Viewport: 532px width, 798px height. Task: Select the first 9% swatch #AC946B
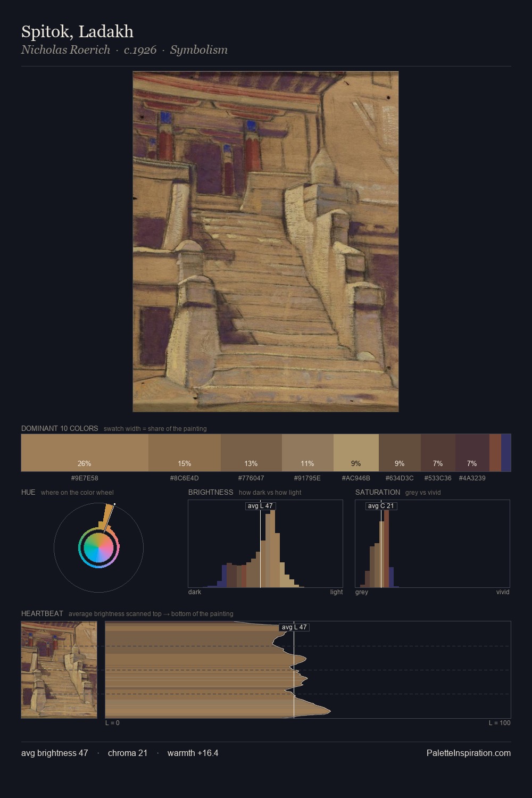click(356, 453)
